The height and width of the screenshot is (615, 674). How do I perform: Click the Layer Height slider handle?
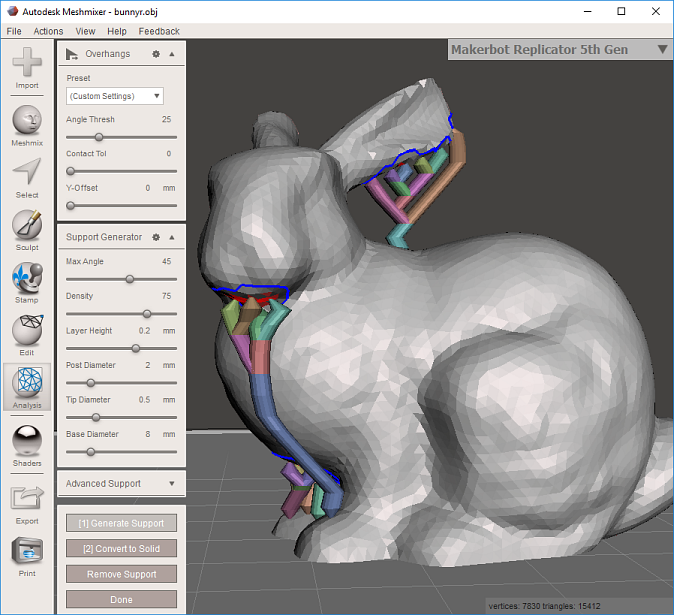136,348
